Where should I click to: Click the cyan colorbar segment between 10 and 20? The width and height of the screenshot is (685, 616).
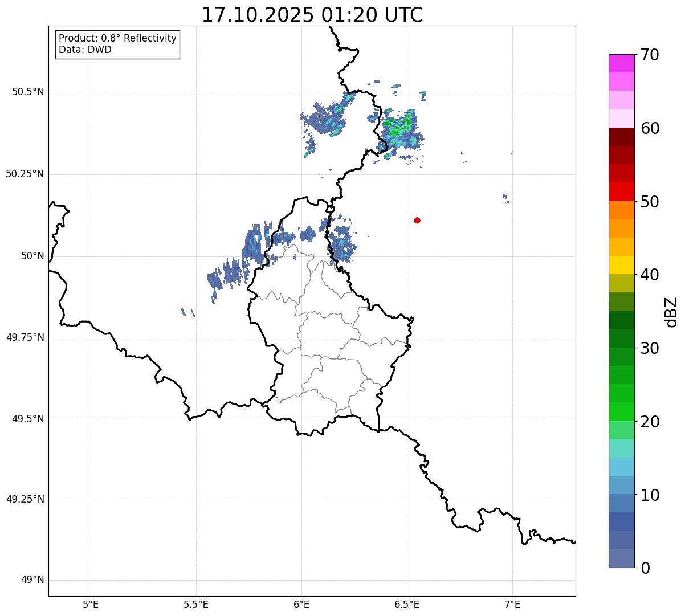coord(622,467)
